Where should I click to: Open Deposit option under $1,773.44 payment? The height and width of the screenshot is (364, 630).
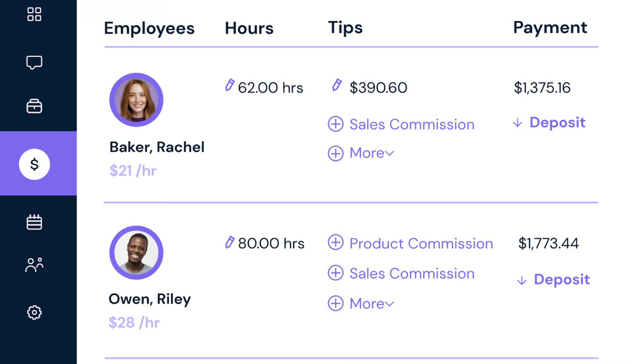pyautogui.click(x=553, y=280)
